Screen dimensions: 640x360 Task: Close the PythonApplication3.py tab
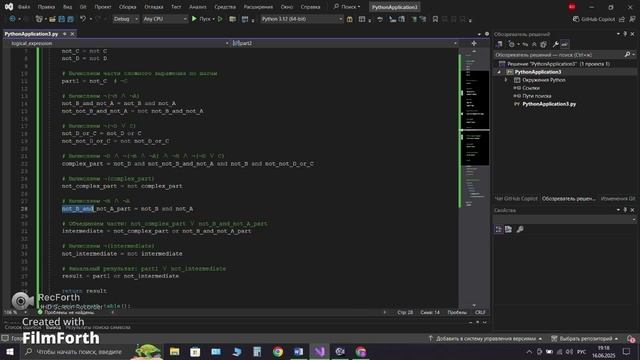click(72, 34)
